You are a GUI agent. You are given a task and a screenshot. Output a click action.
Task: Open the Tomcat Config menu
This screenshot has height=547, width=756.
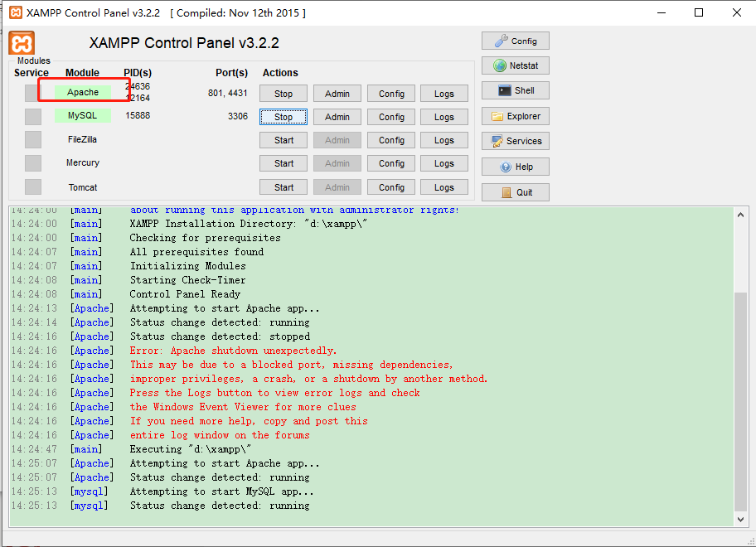tap(391, 187)
